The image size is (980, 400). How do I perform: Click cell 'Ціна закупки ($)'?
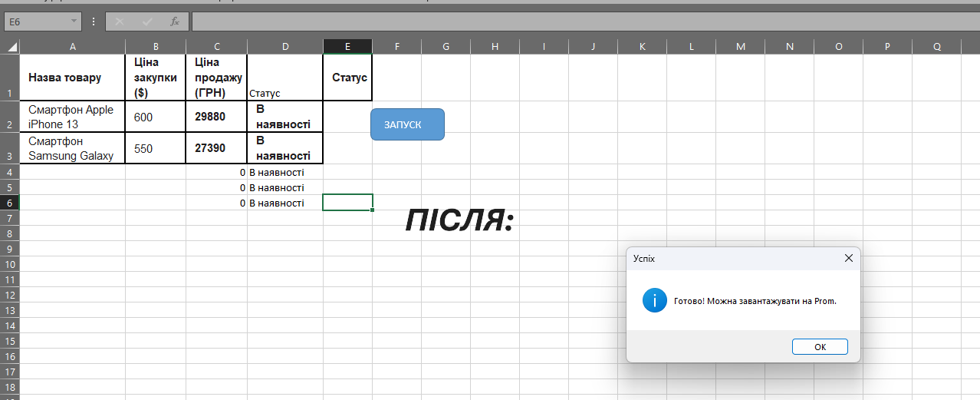(156, 78)
